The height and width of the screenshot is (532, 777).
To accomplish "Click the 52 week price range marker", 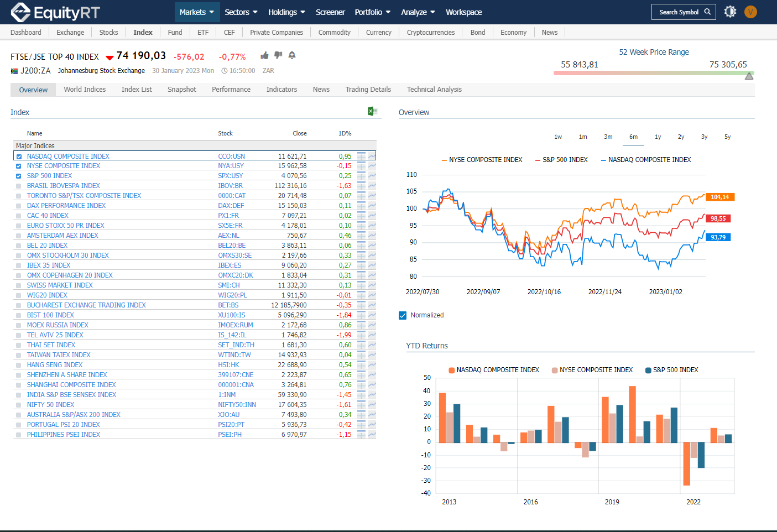I will point(749,76).
